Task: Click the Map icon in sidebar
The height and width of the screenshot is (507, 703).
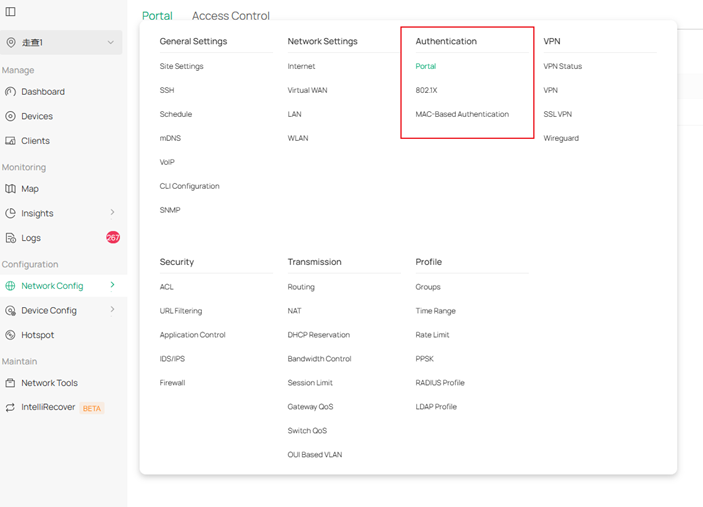Action: (10, 189)
